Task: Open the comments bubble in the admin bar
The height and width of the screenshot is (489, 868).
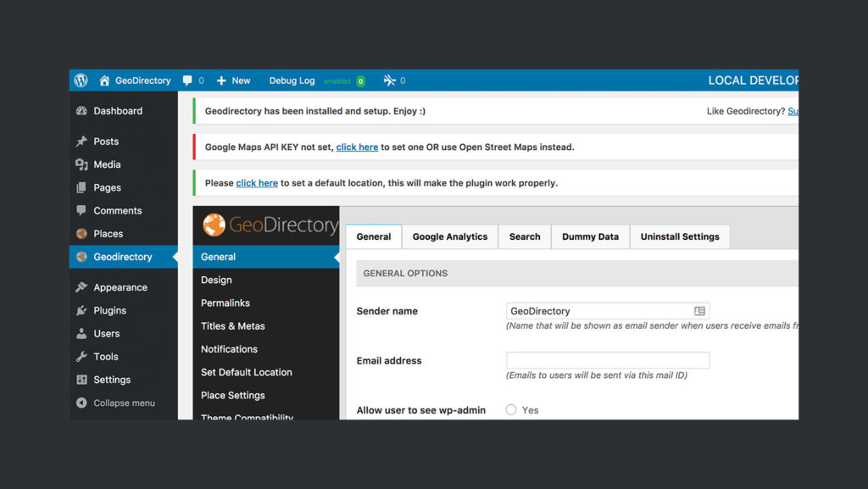Action: (x=186, y=80)
